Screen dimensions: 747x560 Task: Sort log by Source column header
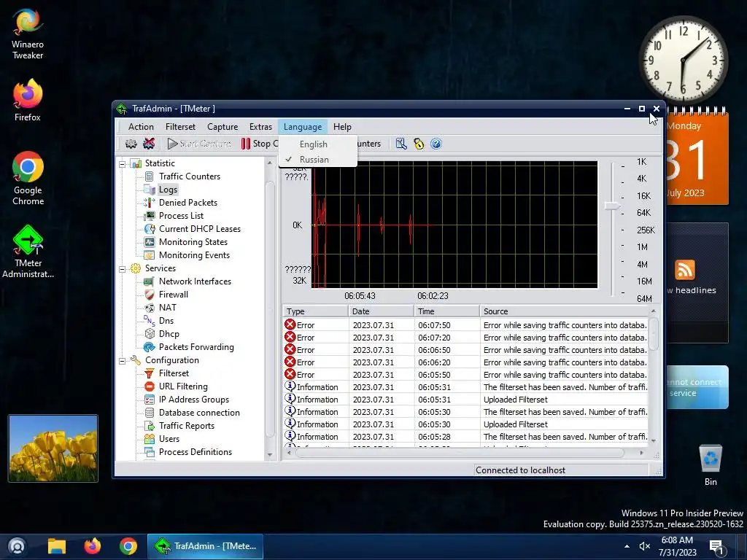click(565, 311)
